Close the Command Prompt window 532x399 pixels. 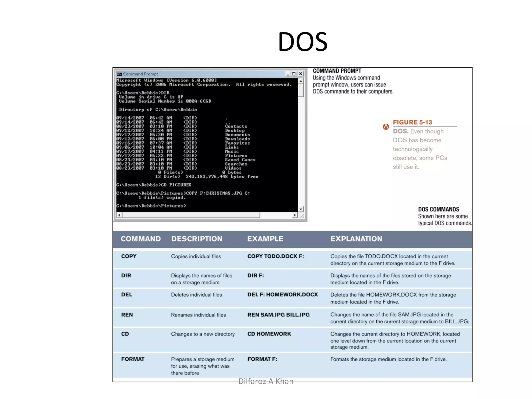coord(301,74)
